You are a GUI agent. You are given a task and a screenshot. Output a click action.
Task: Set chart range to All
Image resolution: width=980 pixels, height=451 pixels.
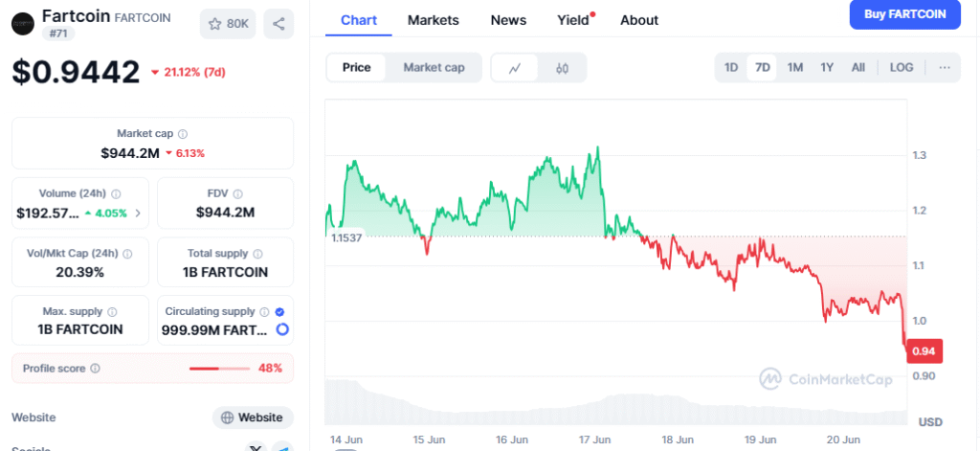[x=858, y=68]
